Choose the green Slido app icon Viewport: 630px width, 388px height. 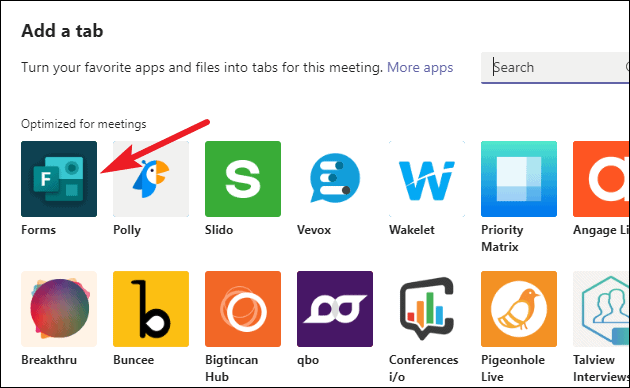[243, 179]
